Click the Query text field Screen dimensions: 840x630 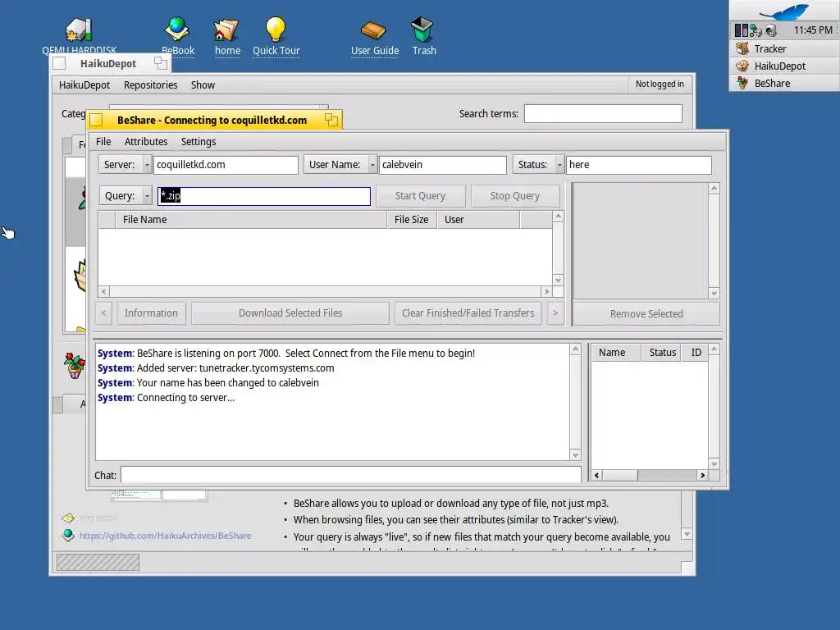click(263, 196)
